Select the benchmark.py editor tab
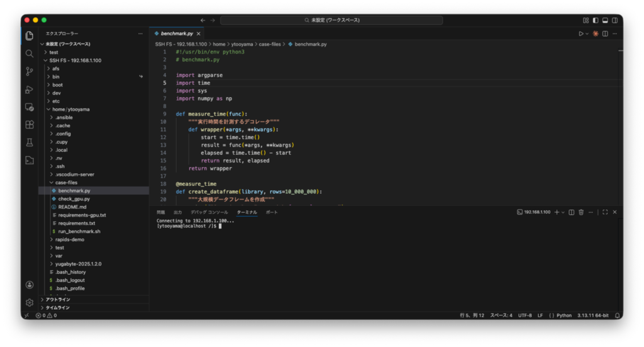The height and width of the screenshot is (347, 644). pos(177,34)
